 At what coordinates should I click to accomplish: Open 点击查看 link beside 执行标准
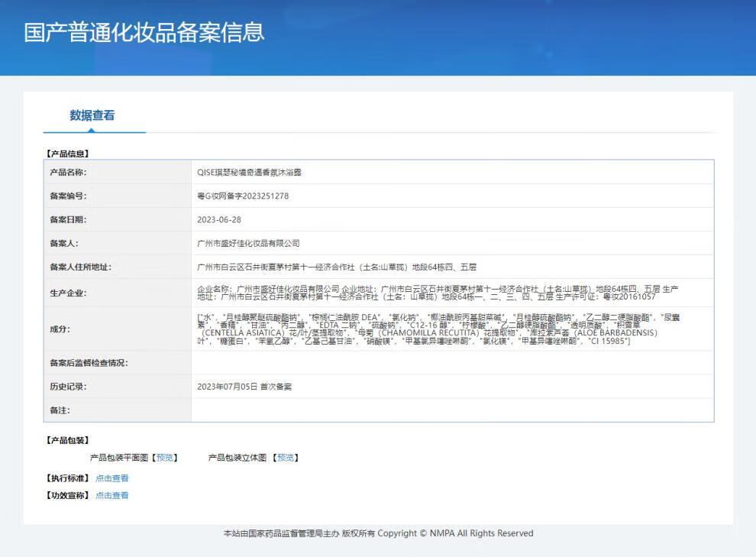coord(112,478)
